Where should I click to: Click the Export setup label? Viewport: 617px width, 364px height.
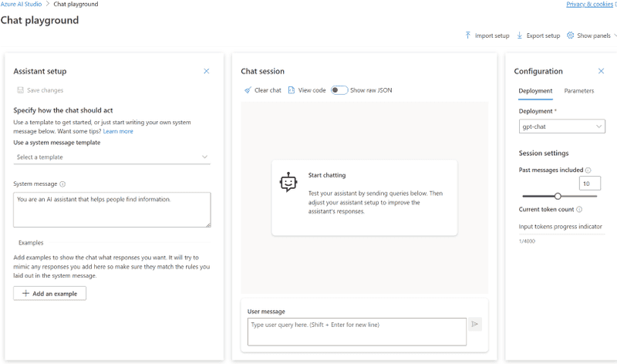tap(543, 35)
